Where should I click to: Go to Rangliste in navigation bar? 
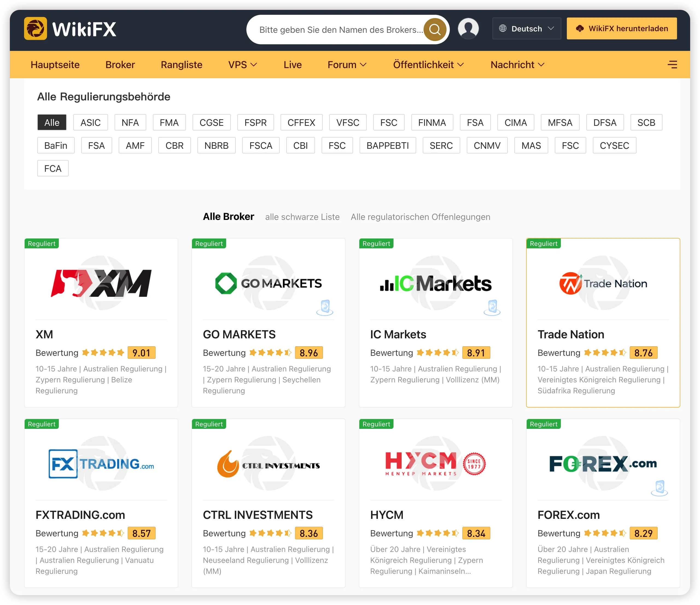[181, 65]
